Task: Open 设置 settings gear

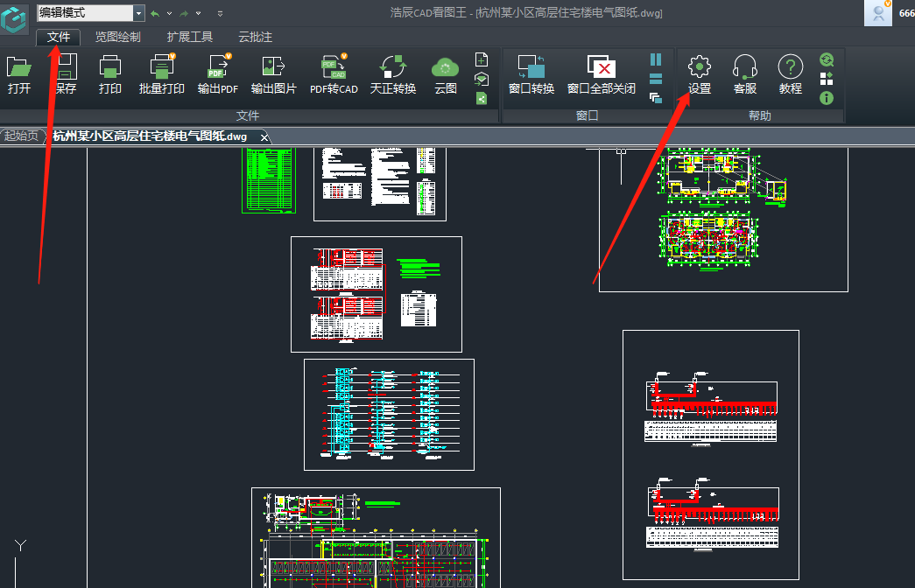Action: 699,74
